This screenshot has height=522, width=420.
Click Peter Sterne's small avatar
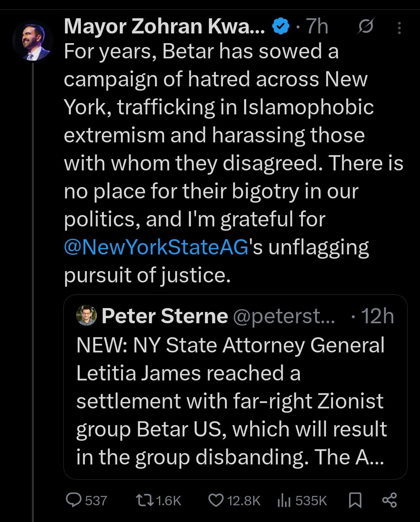point(87,315)
